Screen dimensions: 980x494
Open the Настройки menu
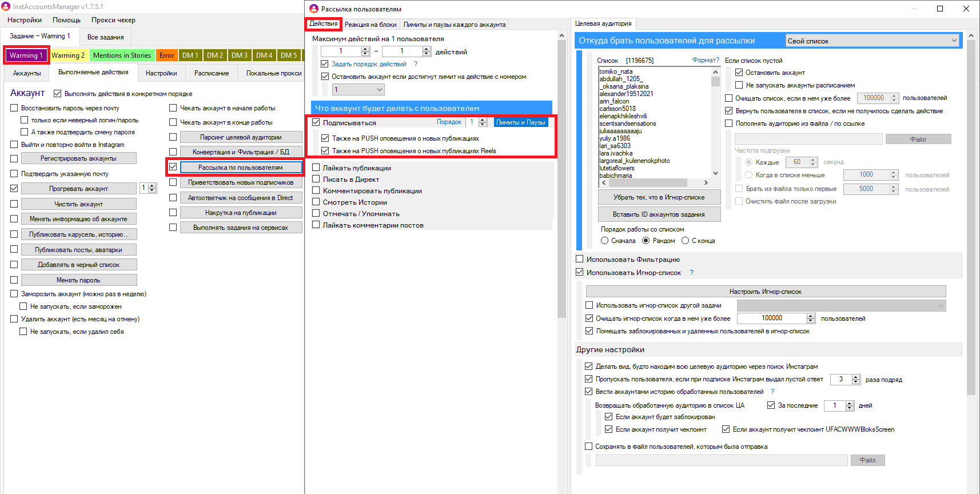(25, 20)
